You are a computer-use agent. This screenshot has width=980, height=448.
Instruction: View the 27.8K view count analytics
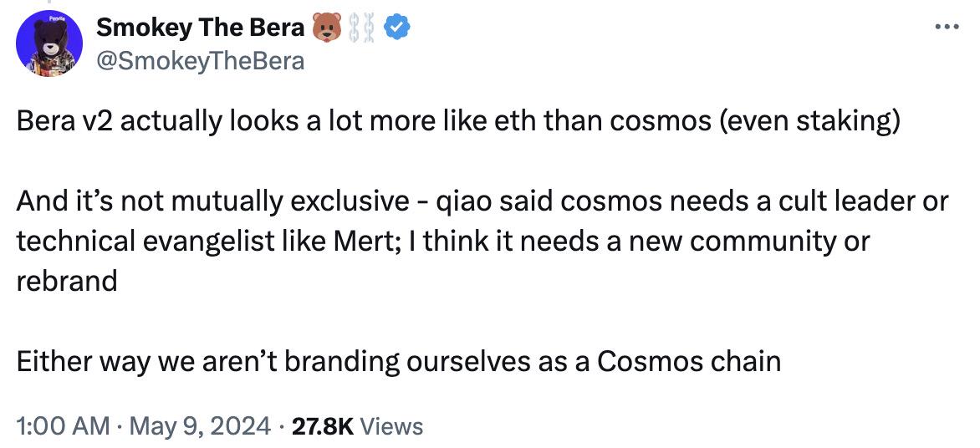[323, 427]
